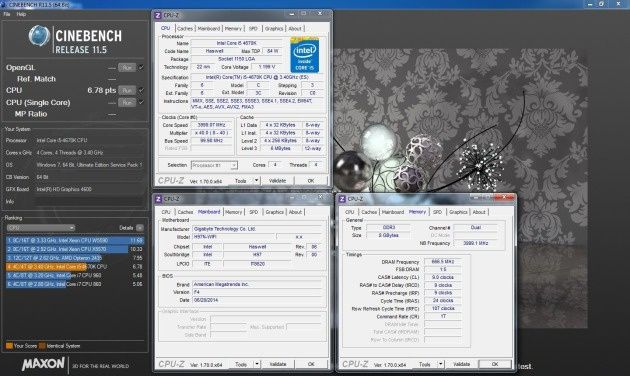Open the Caches tab in the top CPU-Z window

(185, 29)
